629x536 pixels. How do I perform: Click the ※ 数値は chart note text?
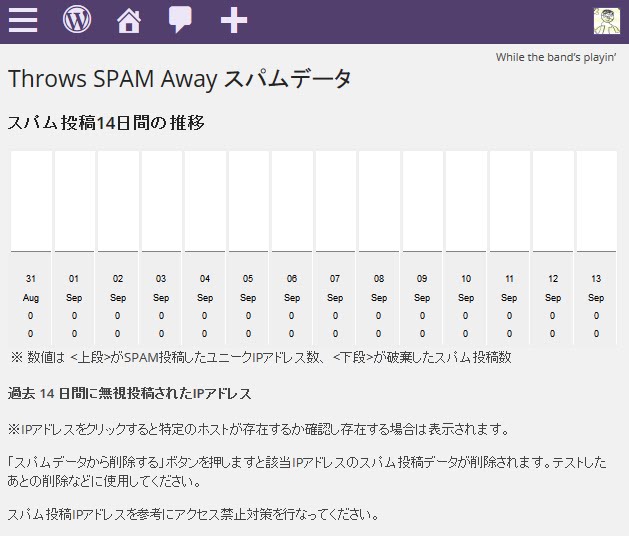tap(261, 357)
